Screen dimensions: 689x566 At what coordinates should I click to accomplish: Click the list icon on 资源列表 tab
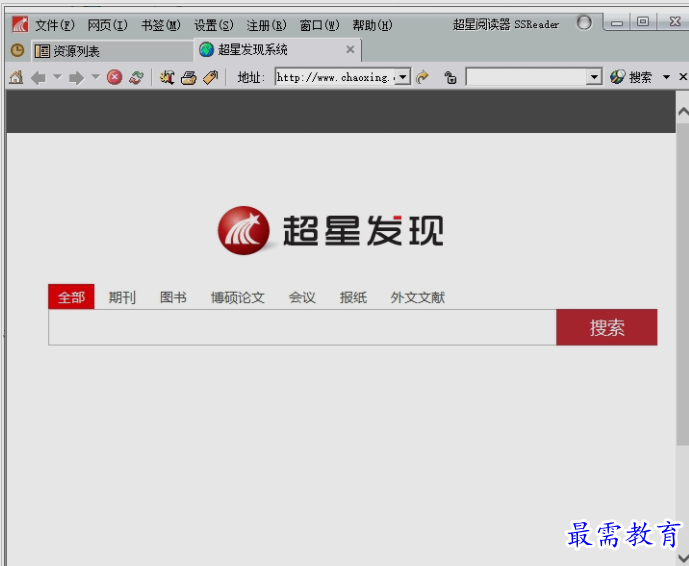[x=42, y=51]
